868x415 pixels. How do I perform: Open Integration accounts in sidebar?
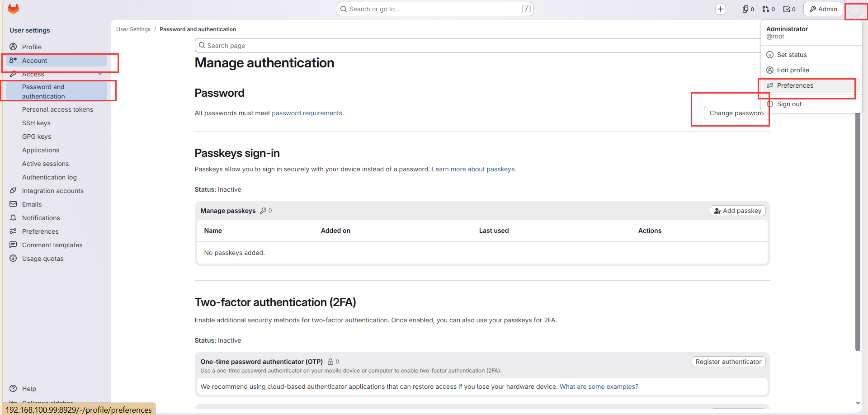point(57,191)
